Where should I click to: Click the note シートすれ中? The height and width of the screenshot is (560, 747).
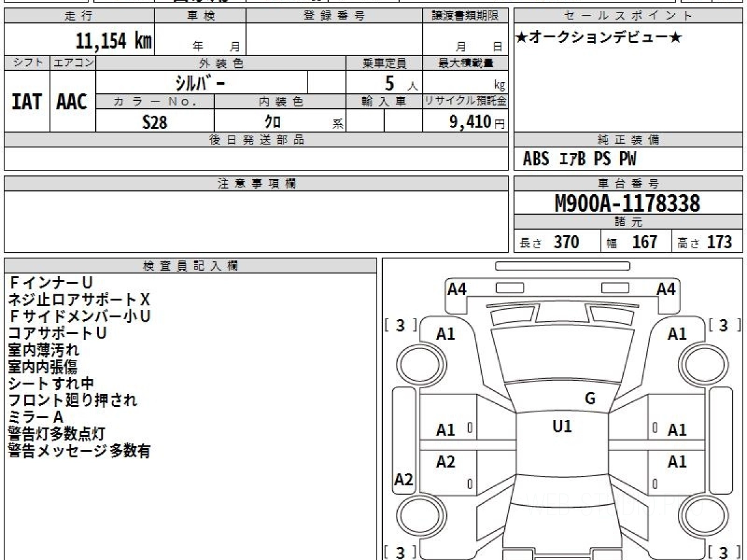[51, 384]
